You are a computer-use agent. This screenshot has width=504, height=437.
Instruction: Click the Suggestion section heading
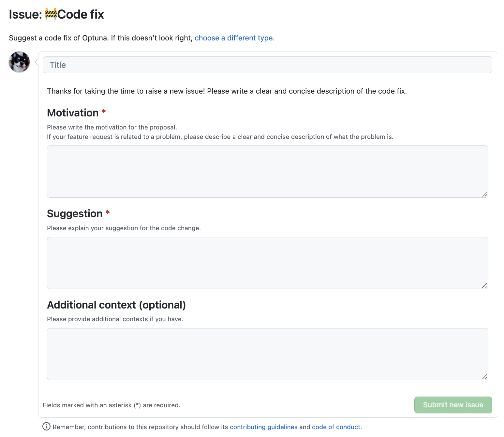(x=75, y=214)
